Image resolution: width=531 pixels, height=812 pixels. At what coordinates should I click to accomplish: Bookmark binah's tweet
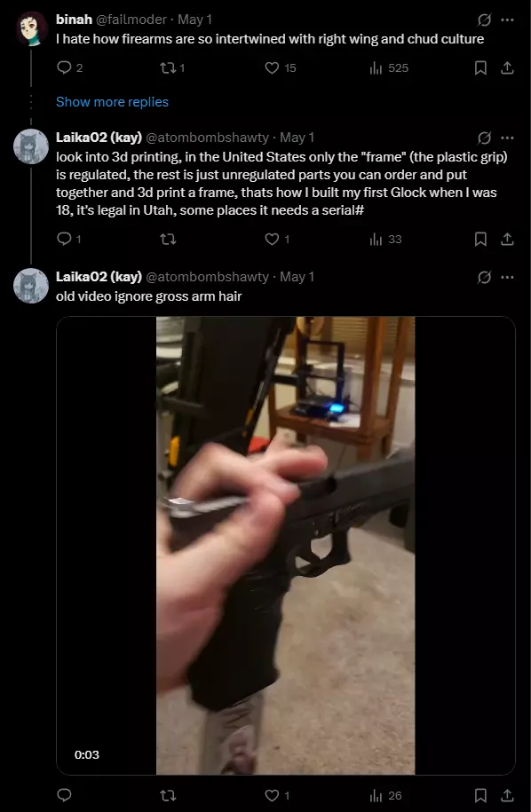point(480,67)
